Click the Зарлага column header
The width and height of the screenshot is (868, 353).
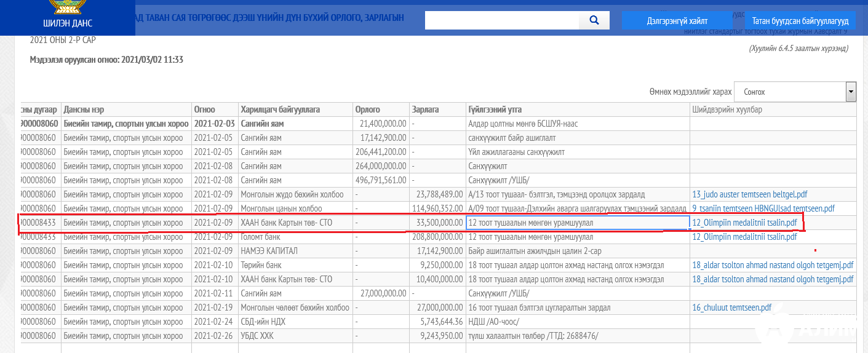pos(437,109)
